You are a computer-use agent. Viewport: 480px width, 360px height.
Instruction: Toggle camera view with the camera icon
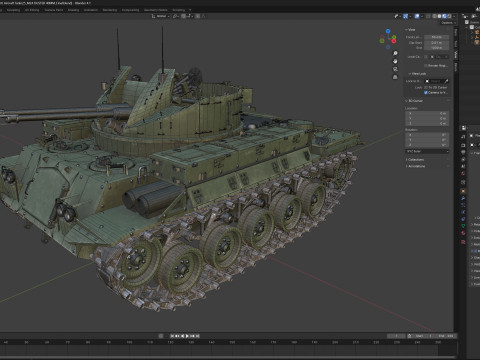click(395, 69)
